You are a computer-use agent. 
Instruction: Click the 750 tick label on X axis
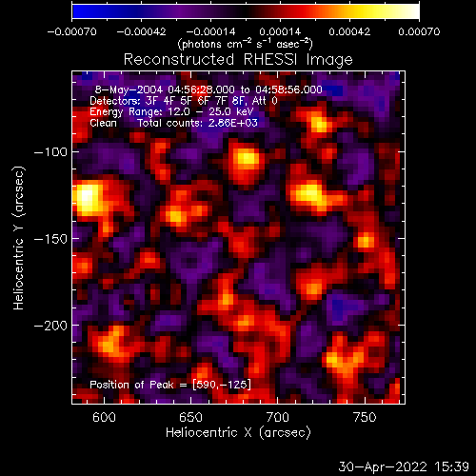[x=365, y=417]
